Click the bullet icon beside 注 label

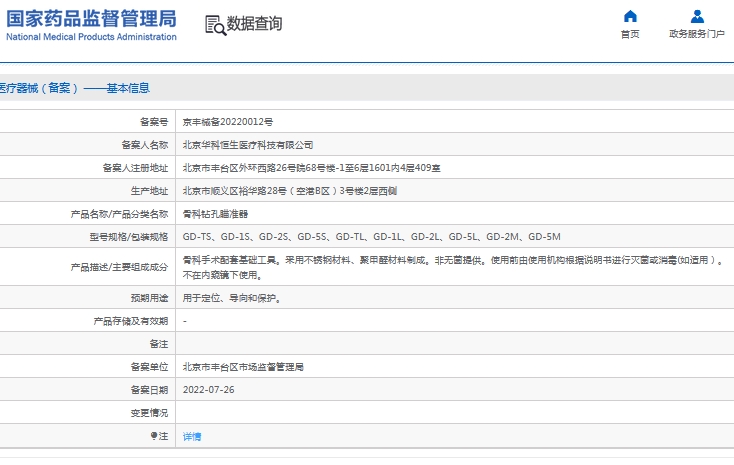(x=154, y=436)
